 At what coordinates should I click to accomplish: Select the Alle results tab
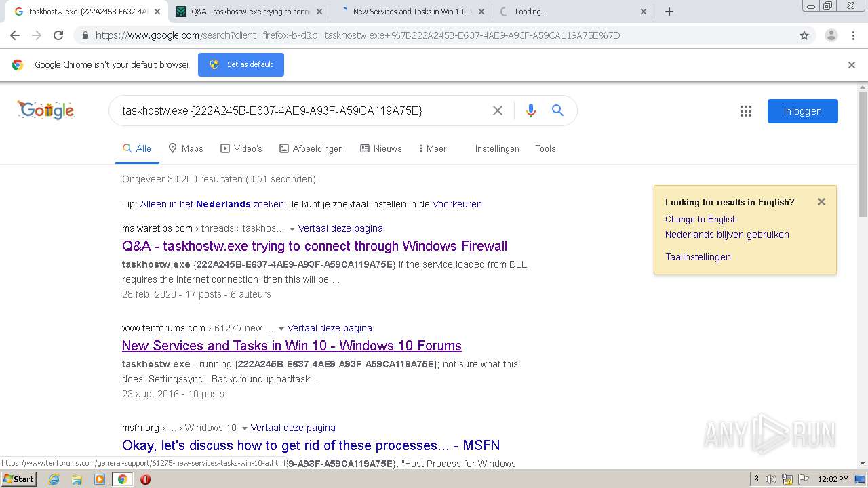137,148
